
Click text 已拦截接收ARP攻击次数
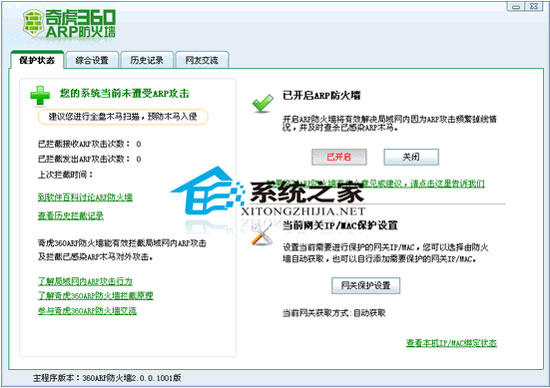tap(84, 144)
